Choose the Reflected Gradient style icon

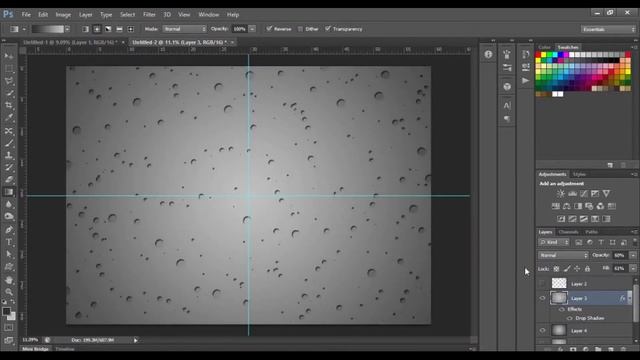(119, 29)
